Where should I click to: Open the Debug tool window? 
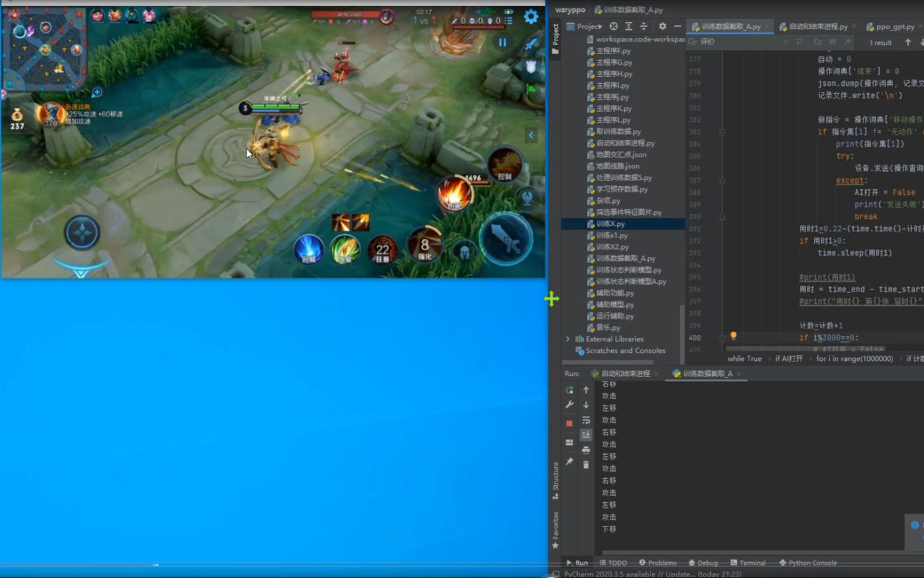(x=703, y=562)
